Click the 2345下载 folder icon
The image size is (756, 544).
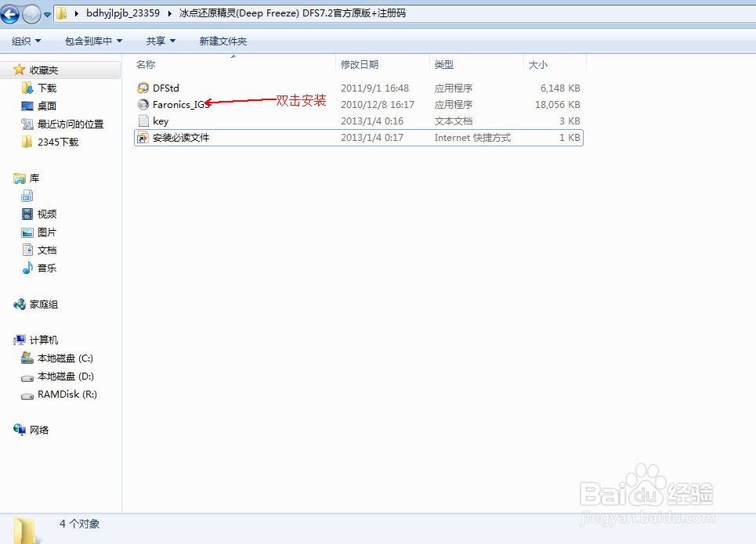click(27, 142)
